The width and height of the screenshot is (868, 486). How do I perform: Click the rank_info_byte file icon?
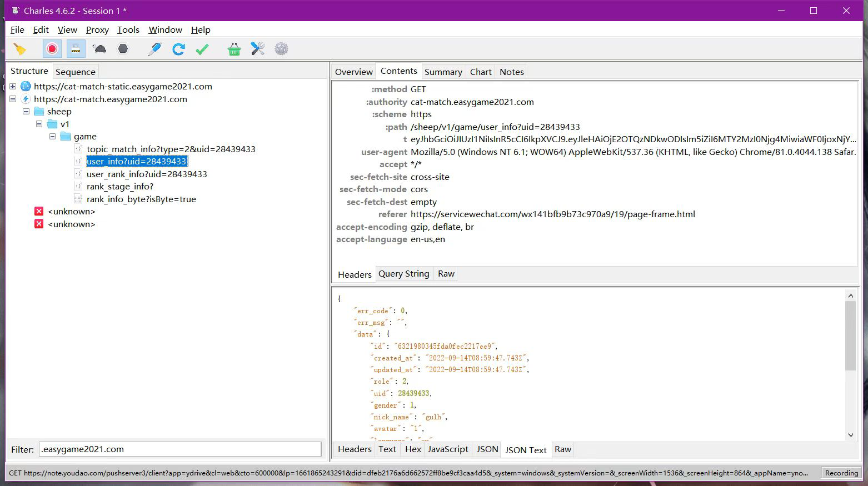[x=78, y=199]
